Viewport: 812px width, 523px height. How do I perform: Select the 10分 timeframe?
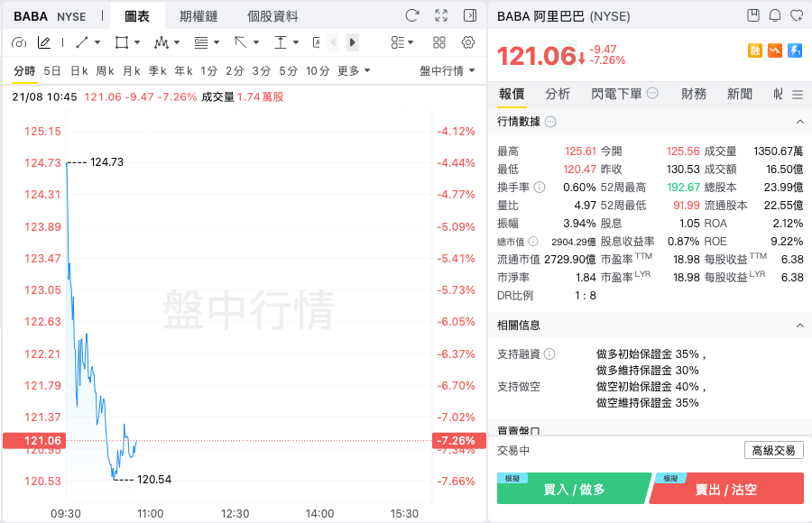click(318, 70)
